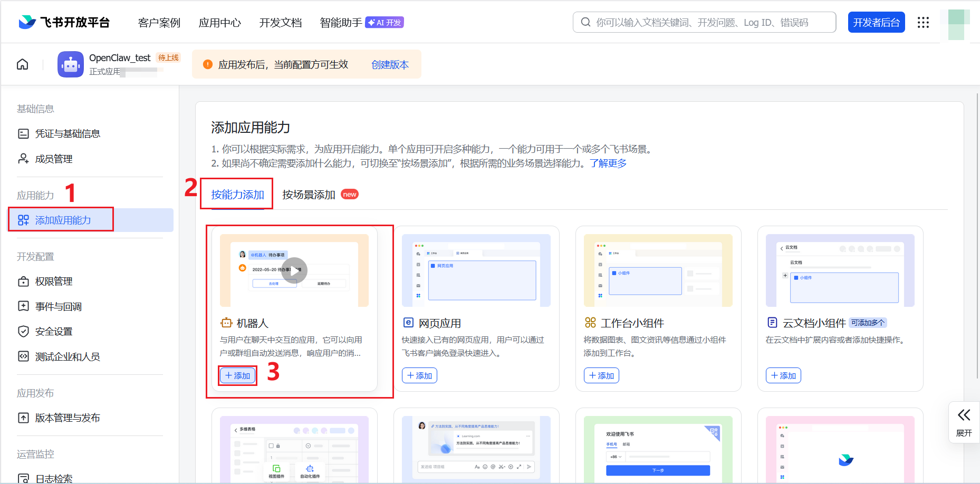
Task: Click the widget icon beside 工作台小组件
Action: click(590, 323)
